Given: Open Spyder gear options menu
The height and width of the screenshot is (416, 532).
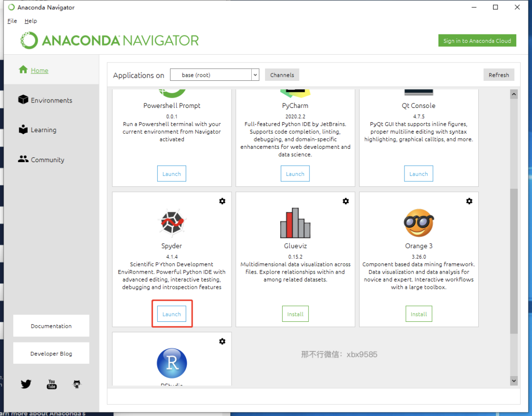Looking at the screenshot, I should click(x=222, y=201).
